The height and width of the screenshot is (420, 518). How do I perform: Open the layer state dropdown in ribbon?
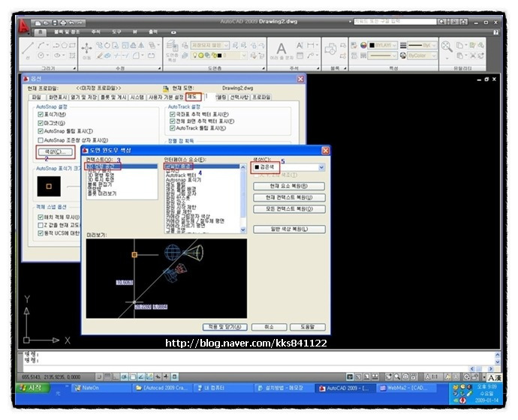[226, 45]
